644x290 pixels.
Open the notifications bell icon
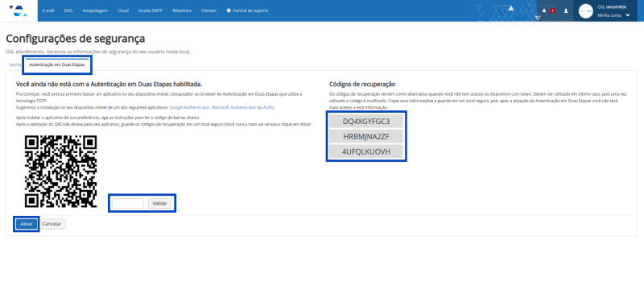(544, 10)
